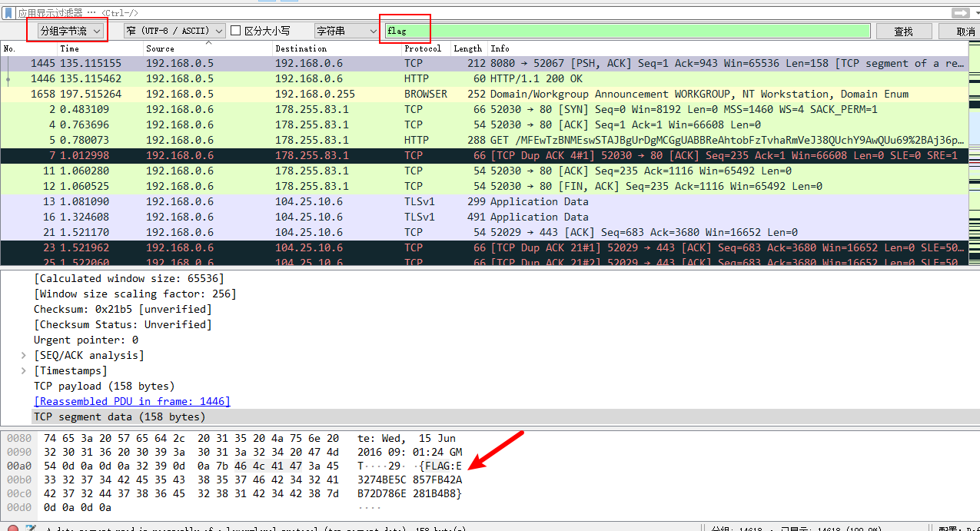The image size is (980, 531).
Task: Expand the [Timestamps] tree node
Action: coord(24,370)
